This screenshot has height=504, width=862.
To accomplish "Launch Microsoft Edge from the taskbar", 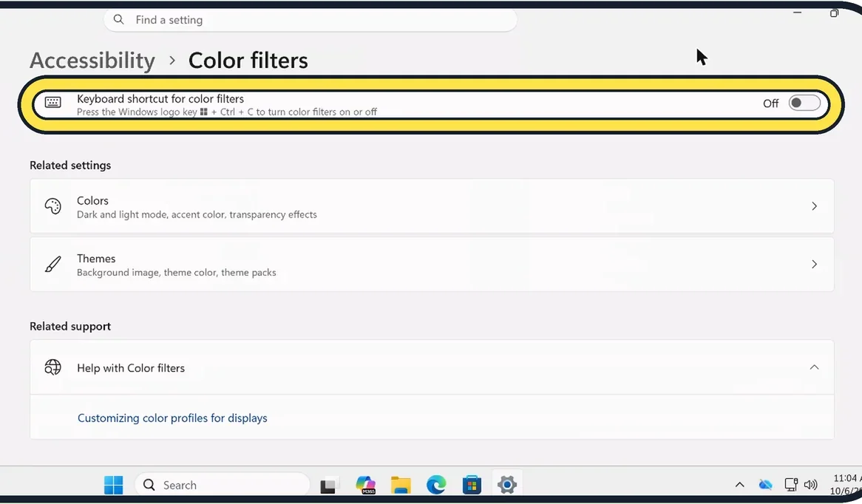I will point(436,485).
